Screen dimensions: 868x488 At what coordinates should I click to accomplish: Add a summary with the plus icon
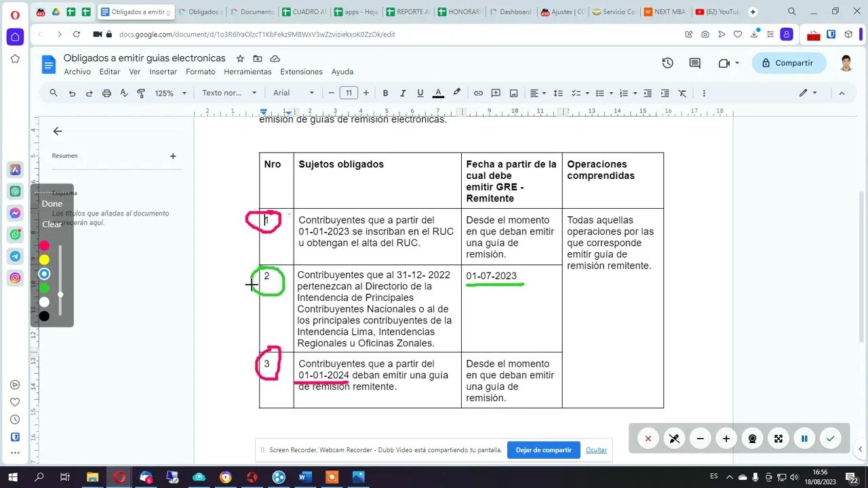point(173,156)
